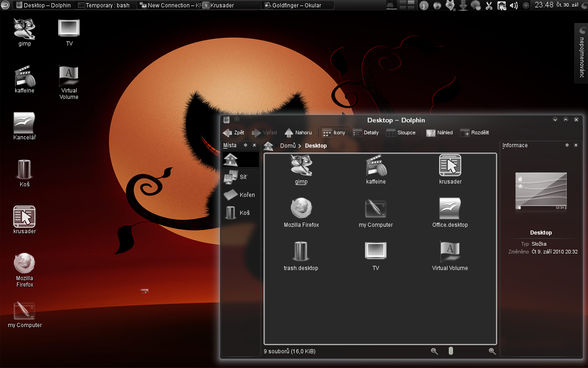Switch to Temporary : bash taskbar entry

[x=105, y=6]
